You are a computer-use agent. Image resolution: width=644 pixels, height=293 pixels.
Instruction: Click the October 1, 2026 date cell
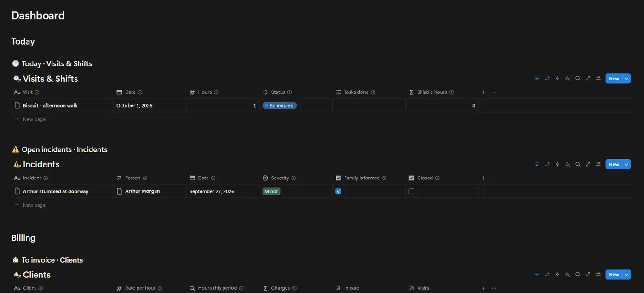(x=149, y=105)
